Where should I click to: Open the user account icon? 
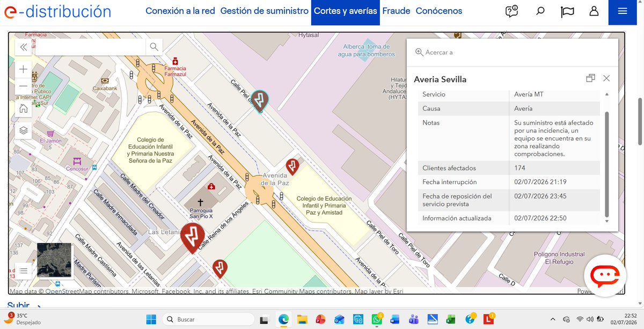[594, 11]
